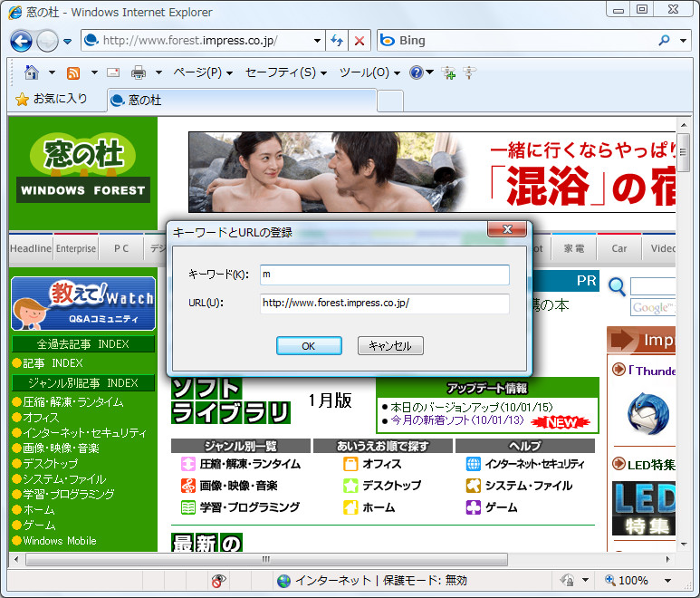Open the 100% zoom level dropdown
Image resolution: width=700 pixels, height=598 pixels.
point(668,581)
